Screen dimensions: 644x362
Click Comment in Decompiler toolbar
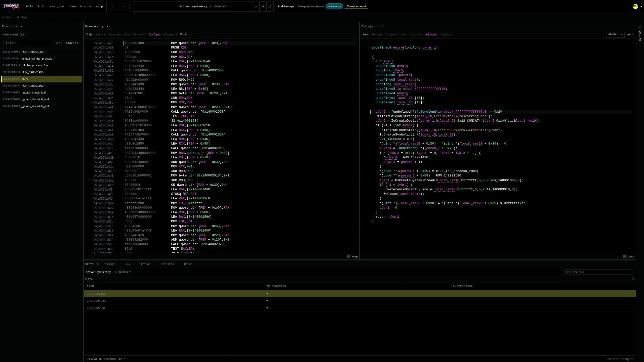(x=391, y=34)
